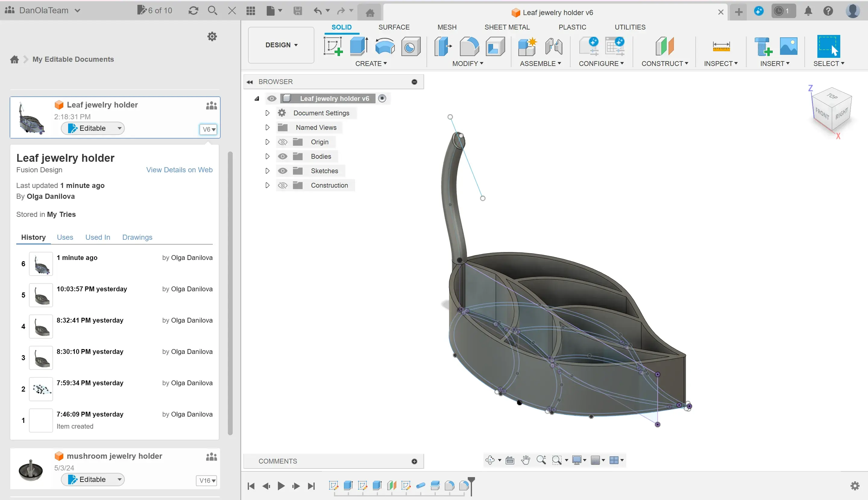This screenshot has height=500, width=868.
Task: Open the Help question mark menu
Action: coord(828,11)
